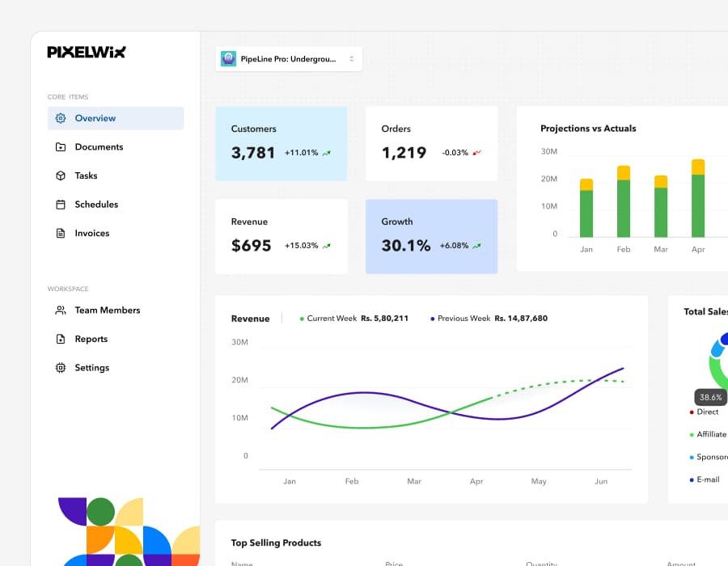Click the Customers upward trend arrow icon
Image resolution: width=728 pixels, height=566 pixels.
pyautogui.click(x=327, y=153)
